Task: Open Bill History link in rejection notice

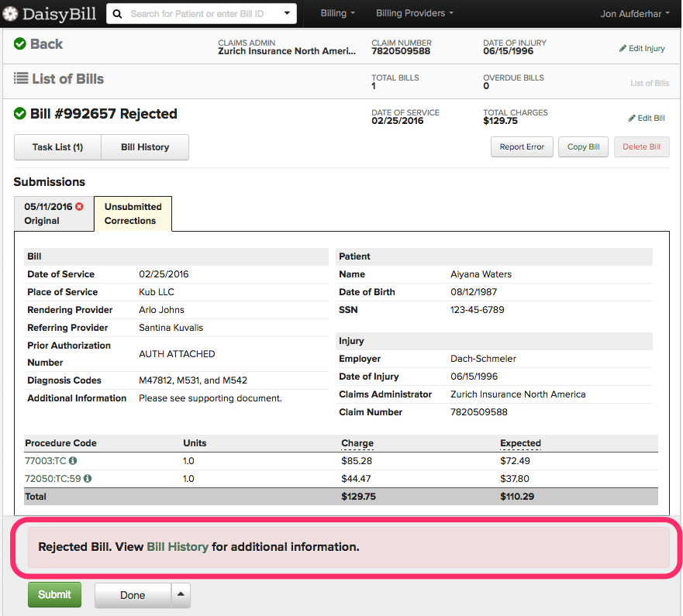Action: [x=178, y=547]
